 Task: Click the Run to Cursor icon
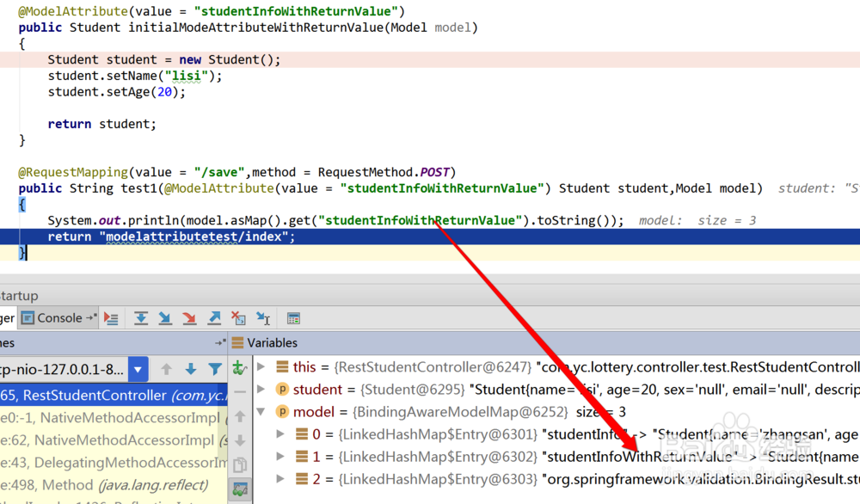(263, 318)
